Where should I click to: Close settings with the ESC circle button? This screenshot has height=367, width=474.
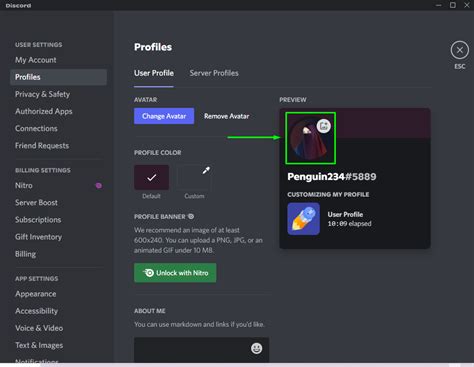[460, 50]
